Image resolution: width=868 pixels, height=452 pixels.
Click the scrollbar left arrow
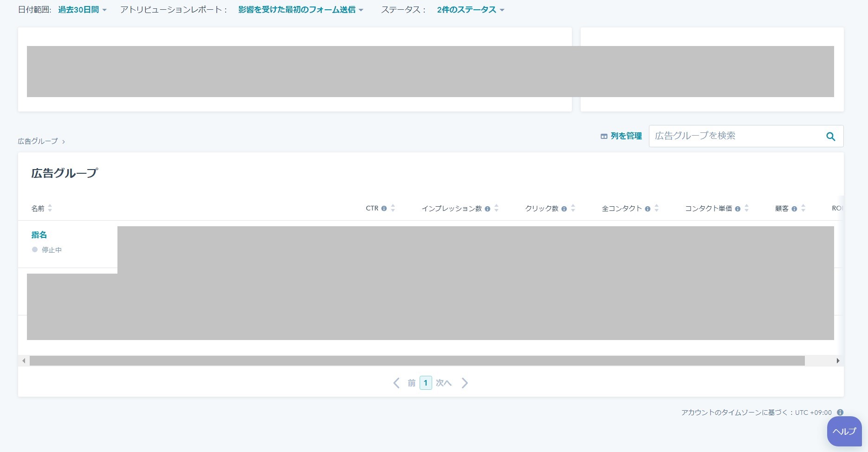[24, 361]
